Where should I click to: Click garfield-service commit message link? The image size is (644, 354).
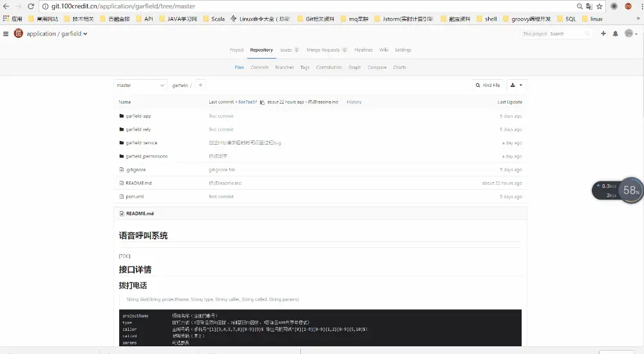(x=245, y=143)
